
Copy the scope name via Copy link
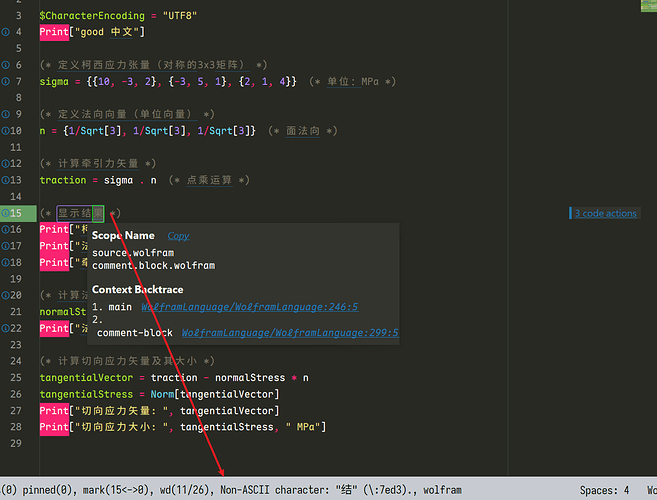pos(178,236)
